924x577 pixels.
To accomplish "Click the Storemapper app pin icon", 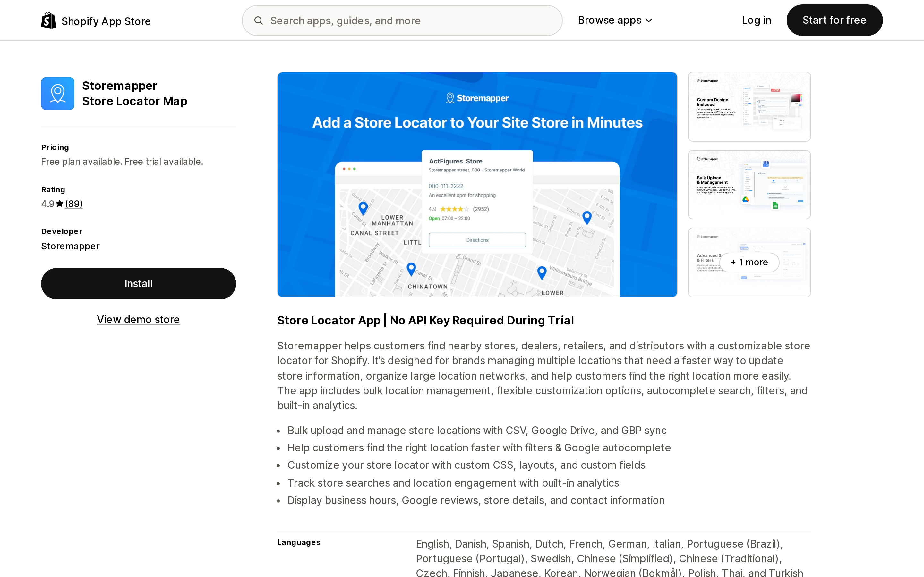I will 58,94.
